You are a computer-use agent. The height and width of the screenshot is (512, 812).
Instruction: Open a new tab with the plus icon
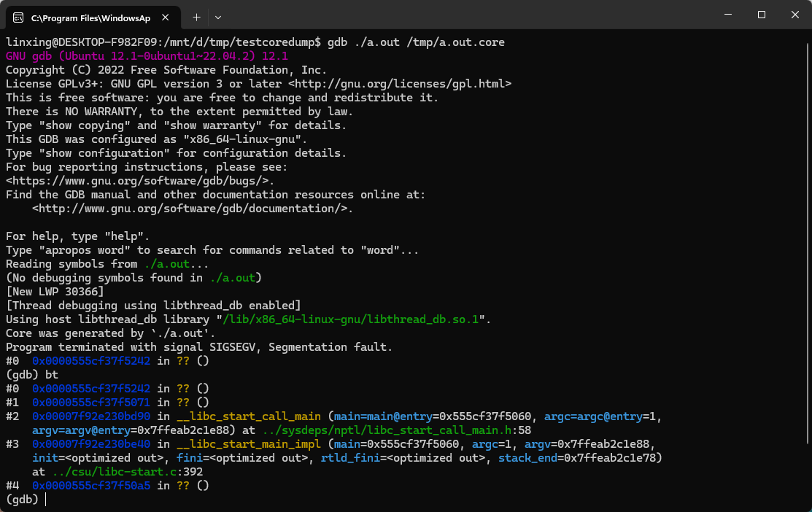[x=197, y=17]
